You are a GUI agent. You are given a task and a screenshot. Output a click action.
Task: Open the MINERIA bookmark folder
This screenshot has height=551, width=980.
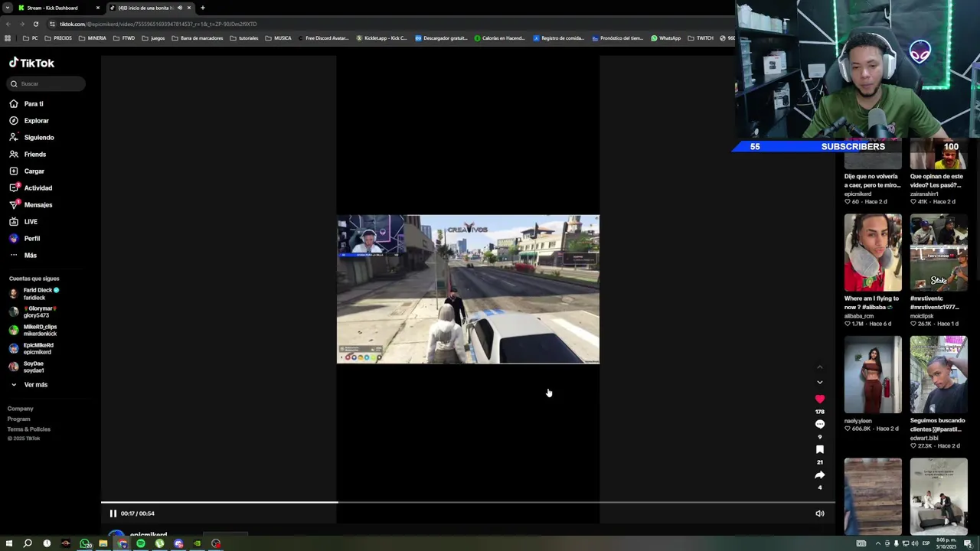(x=93, y=37)
